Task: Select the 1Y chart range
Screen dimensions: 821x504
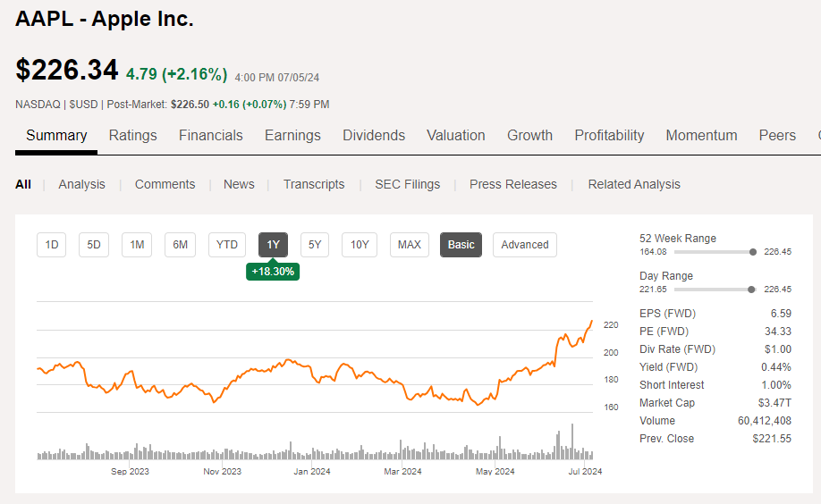Action: [x=274, y=245]
